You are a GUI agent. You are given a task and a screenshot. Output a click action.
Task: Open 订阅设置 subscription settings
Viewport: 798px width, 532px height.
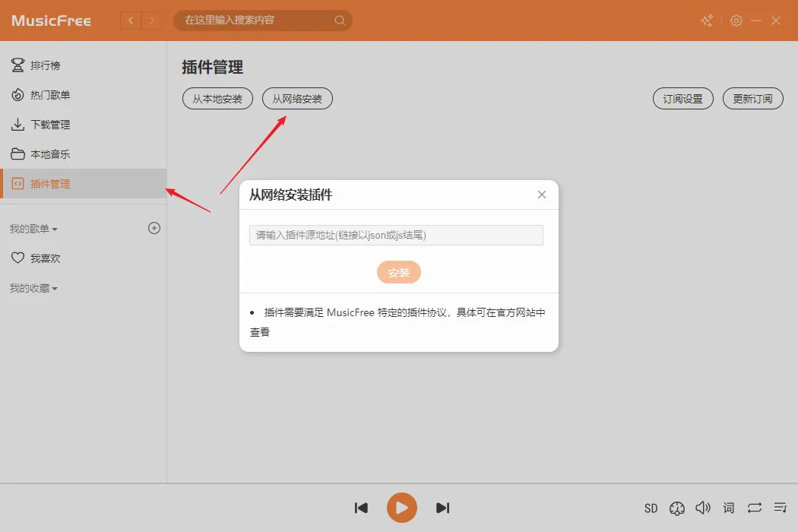click(x=683, y=99)
